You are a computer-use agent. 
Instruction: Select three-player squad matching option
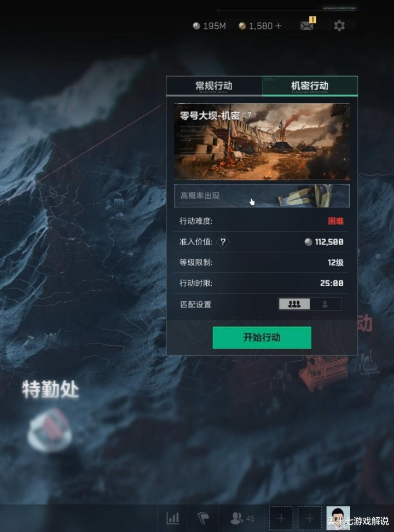[294, 304]
